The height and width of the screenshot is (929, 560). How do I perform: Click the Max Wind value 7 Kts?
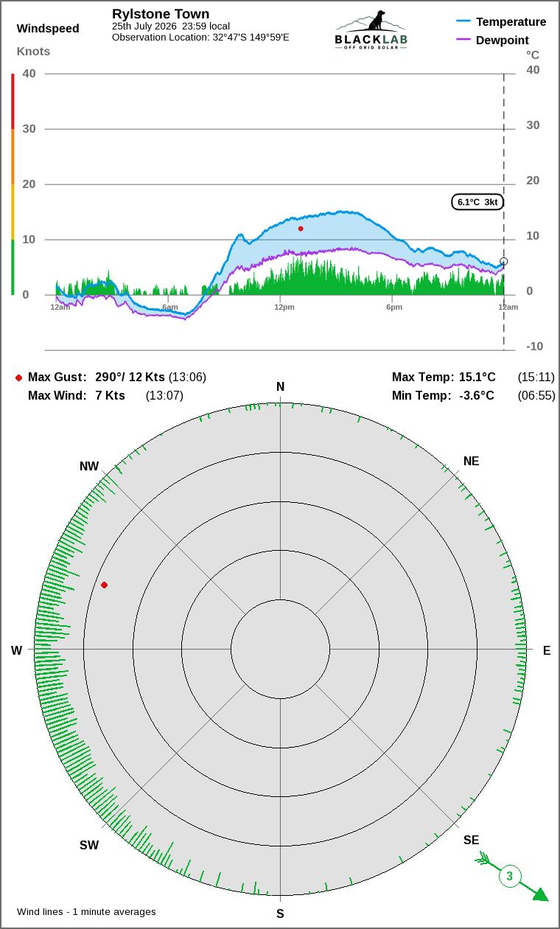(111, 396)
